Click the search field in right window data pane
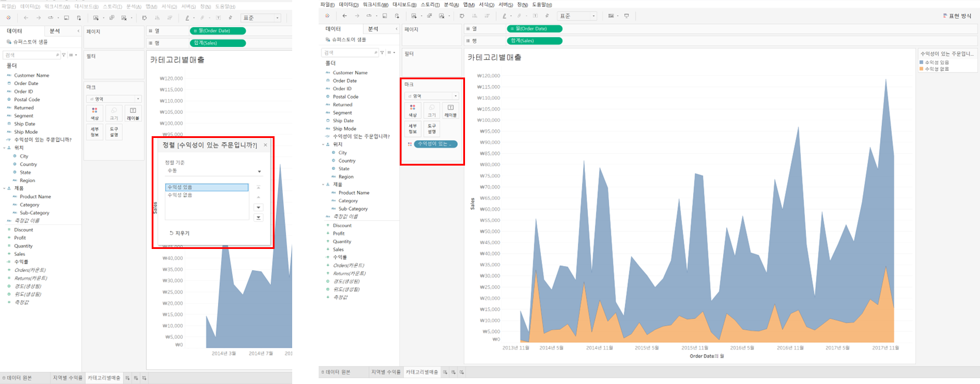Screen dimensions: 980x384 pos(350,52)
